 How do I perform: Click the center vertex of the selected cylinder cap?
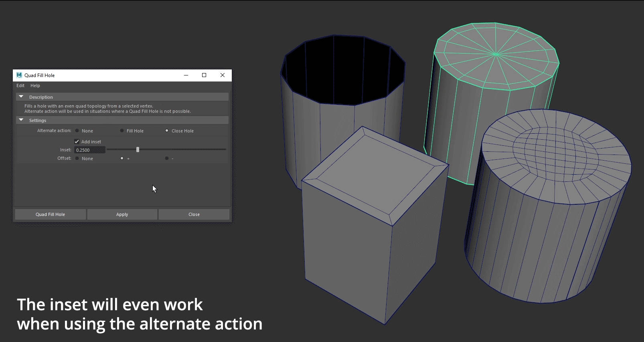496,54
